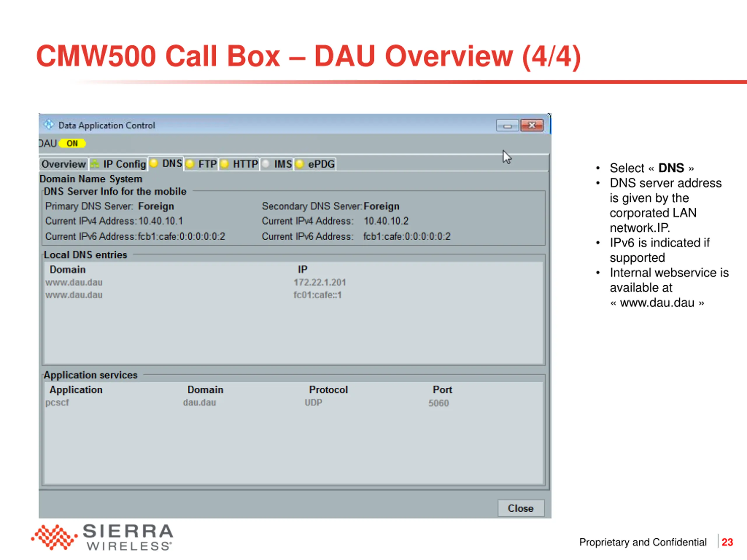Image resolution: width=747 pixels, height=560 pixels.
Task: Click Secondary DNS Server Foreign value
Action: [x=381, y=206]
